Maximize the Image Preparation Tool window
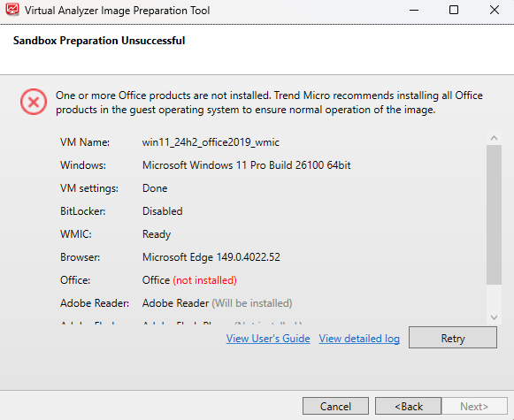The image size is (514, 420). [454, 10]
